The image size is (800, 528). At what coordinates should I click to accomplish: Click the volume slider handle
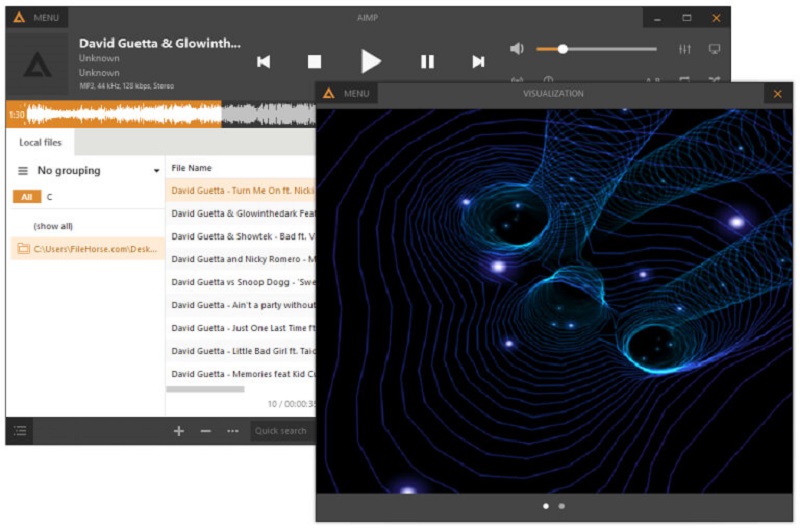coord(562,49)
